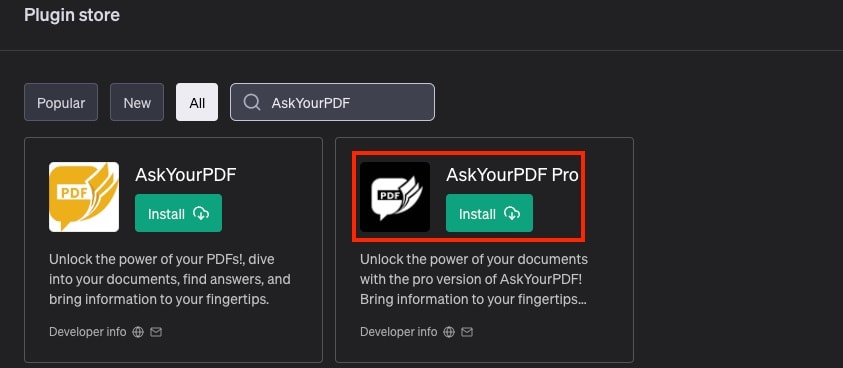This screenshot has height=368, width=843.
Task: Click Developer info under AskYourPDF Pro card
Action: point(398,332)
